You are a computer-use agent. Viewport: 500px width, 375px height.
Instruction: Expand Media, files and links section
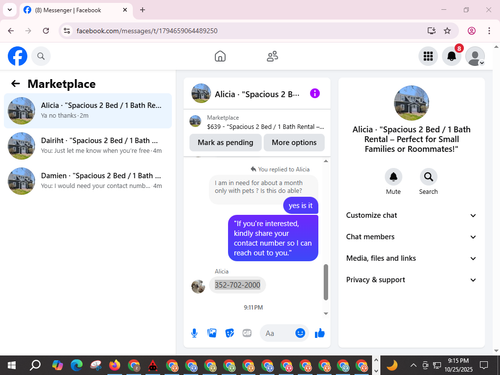coord(411,258)
